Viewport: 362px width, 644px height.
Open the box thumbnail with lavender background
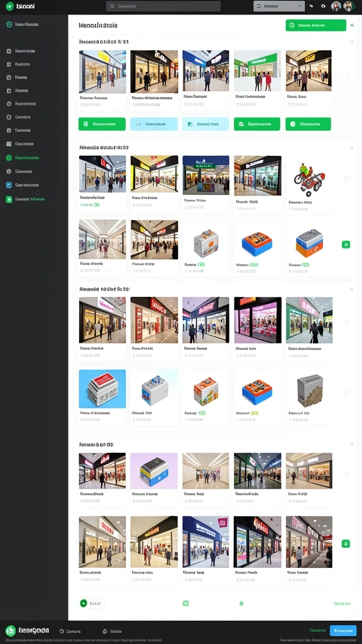click(x=154, y=470)
